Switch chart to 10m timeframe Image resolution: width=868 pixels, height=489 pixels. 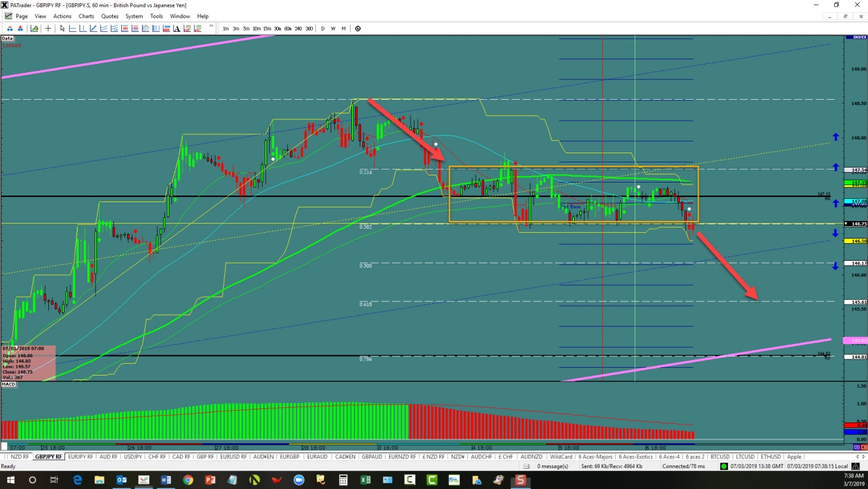pos(257,28)
